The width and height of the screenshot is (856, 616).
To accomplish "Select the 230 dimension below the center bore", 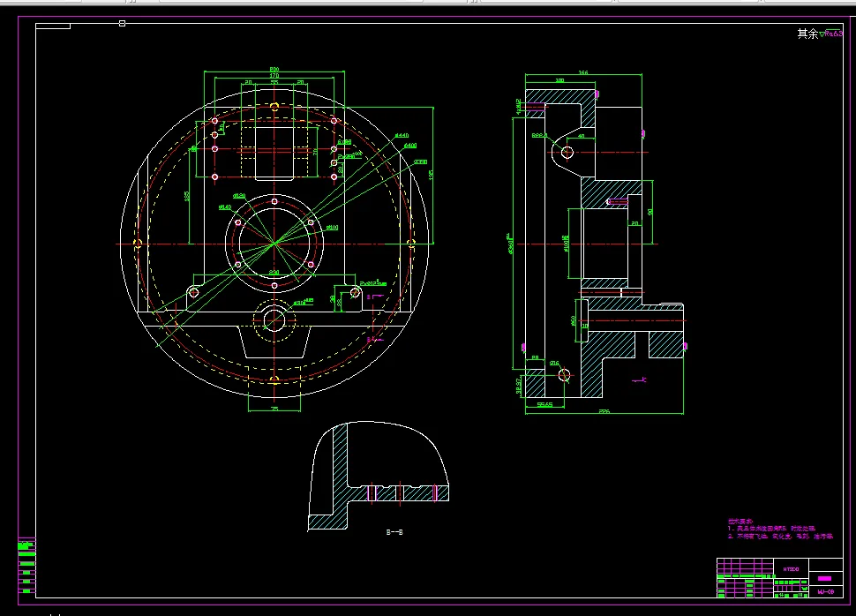I will point(274,273).
